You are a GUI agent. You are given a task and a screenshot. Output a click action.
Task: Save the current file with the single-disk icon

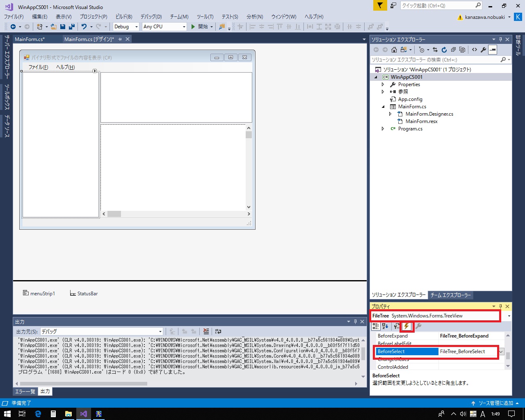coord(63,27)
